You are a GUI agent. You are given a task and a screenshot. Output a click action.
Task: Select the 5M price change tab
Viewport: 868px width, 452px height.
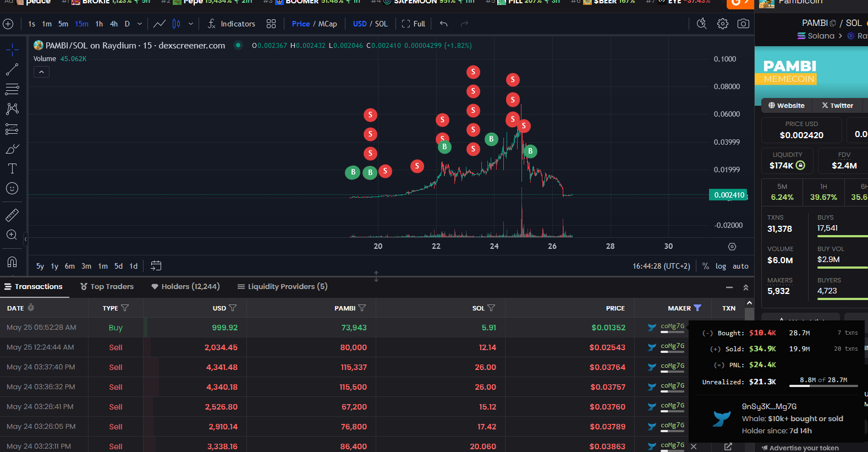[782, 192]
